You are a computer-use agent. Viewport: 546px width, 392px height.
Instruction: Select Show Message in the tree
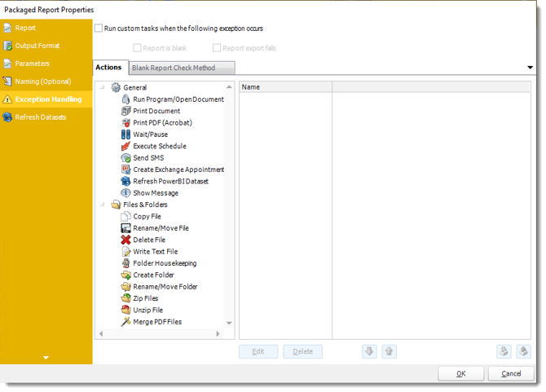(x=156, y=193)
